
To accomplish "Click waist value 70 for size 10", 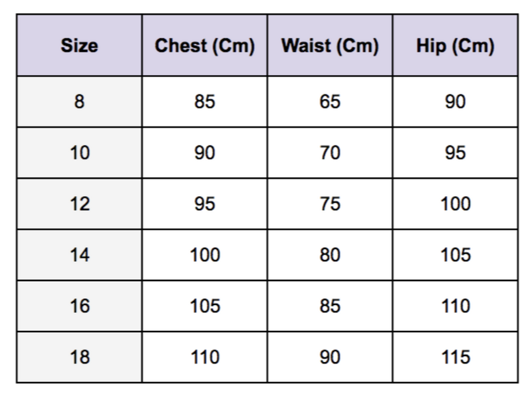I will [x=330, y=153].
